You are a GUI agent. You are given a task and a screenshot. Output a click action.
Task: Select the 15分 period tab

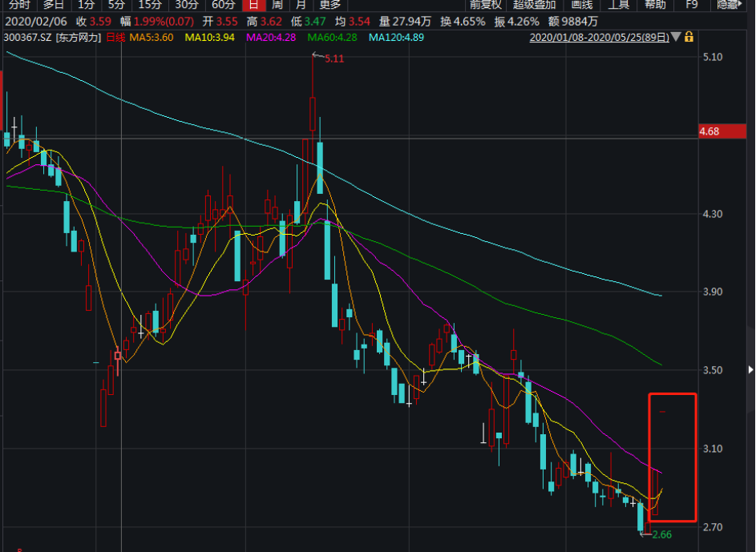(149, 4)
